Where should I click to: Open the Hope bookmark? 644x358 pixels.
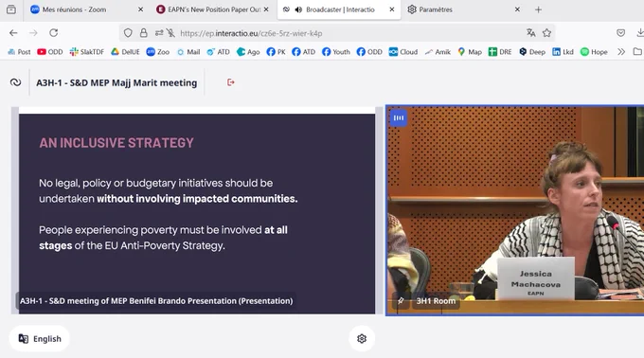click(x=594, y=52)
